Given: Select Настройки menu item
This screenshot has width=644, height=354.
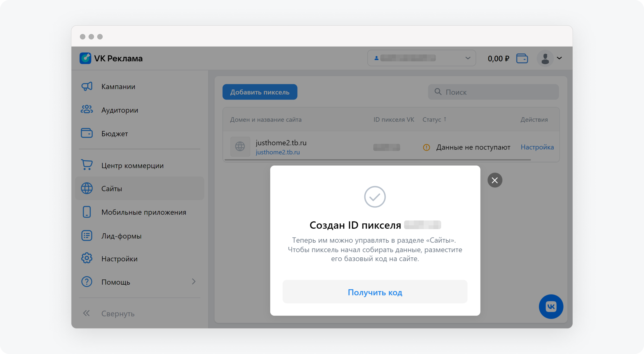Looking at the screenshot, I should click(139, 258).
